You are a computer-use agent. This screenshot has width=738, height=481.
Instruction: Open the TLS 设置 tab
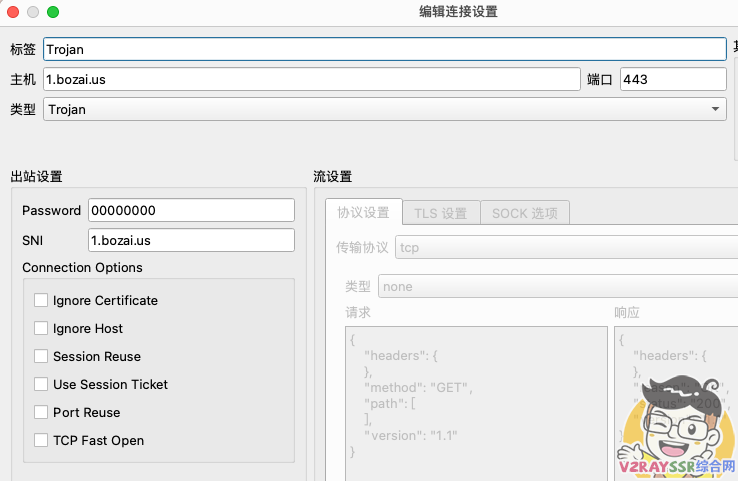pyautogui.click(x=441, y=213)
